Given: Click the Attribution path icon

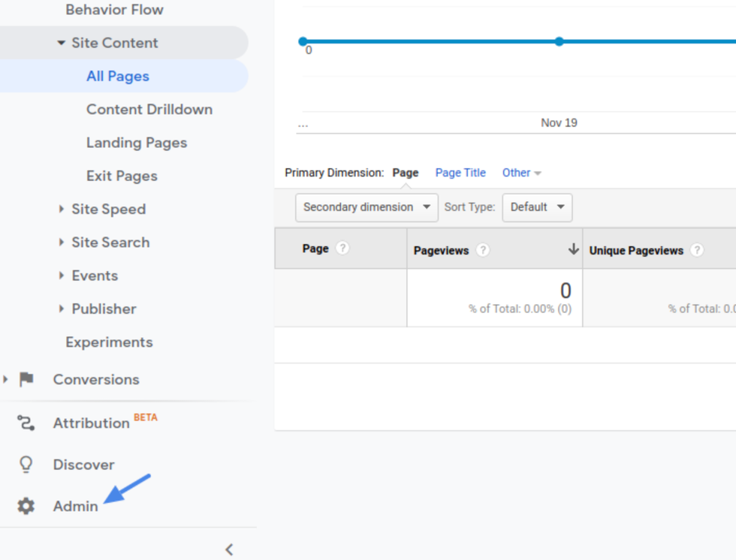Looking at the screenshot, I should pos(26,423).
